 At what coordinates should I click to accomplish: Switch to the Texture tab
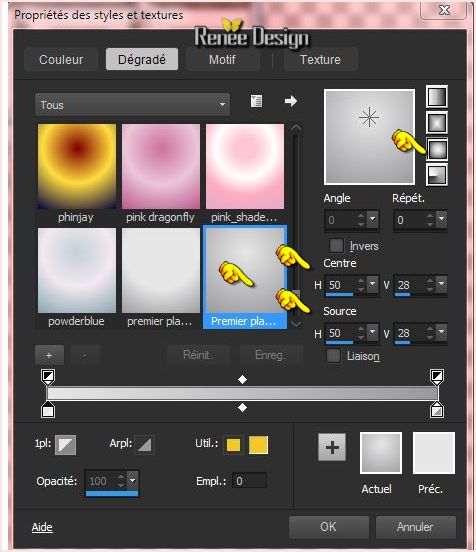click(x=320, y=59)
